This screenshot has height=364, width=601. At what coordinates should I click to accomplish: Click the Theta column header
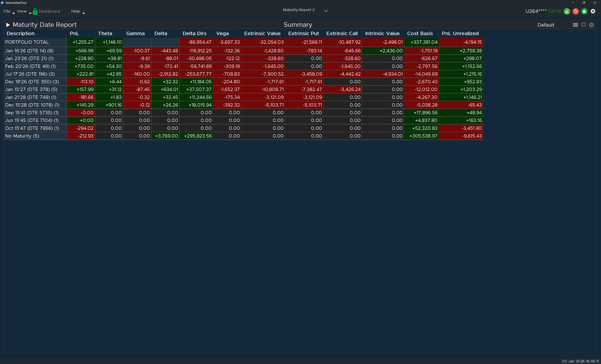tap(105, 33)
